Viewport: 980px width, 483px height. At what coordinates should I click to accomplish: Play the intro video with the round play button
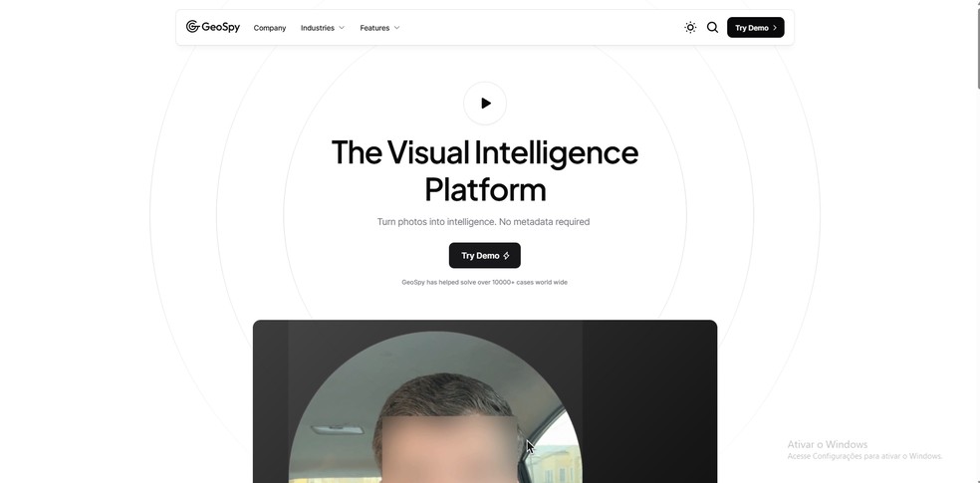click(485, 104)
